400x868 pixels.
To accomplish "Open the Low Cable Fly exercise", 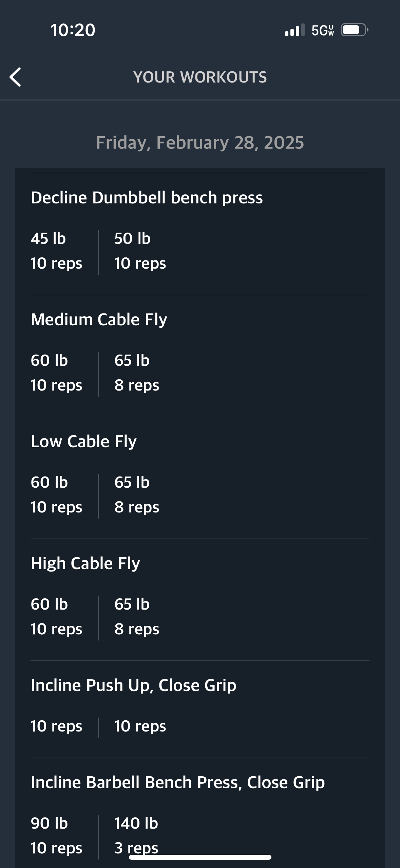I will 84,441.
